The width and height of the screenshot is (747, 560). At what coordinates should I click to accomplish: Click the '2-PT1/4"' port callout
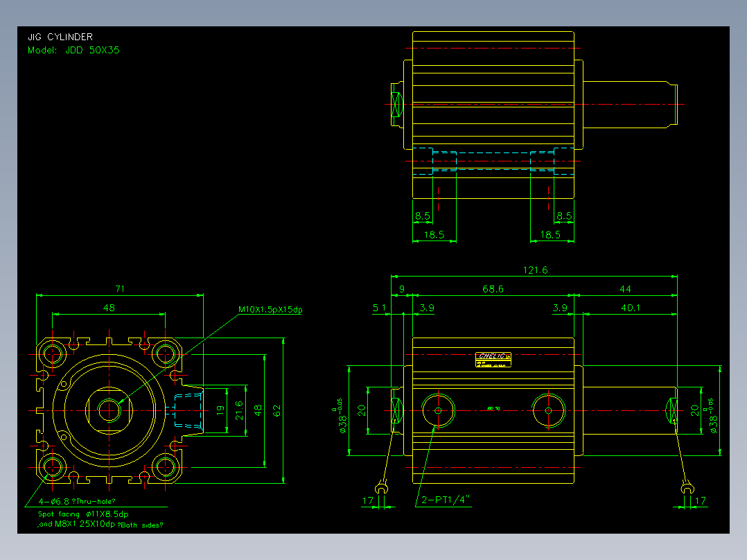tap(446, 500)
